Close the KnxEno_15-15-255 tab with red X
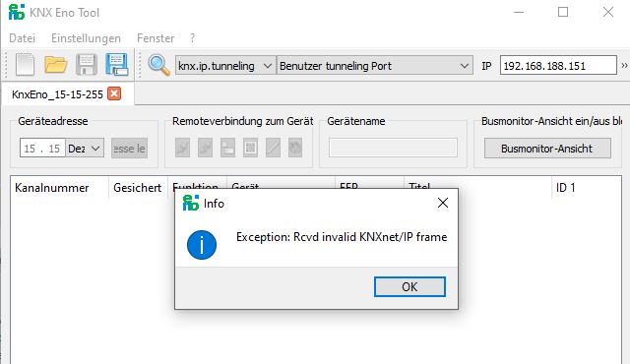 114,93
